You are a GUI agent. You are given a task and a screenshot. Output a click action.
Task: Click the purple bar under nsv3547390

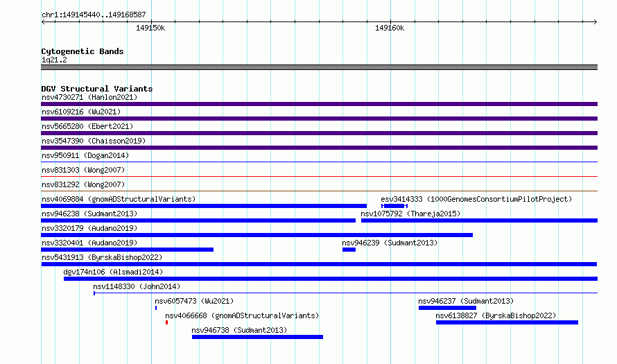319,148
